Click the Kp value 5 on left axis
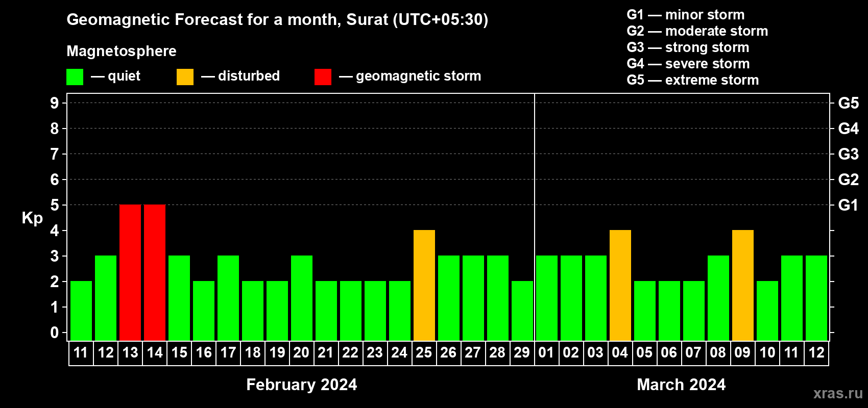Screen dimensions: 868x408 55,205
